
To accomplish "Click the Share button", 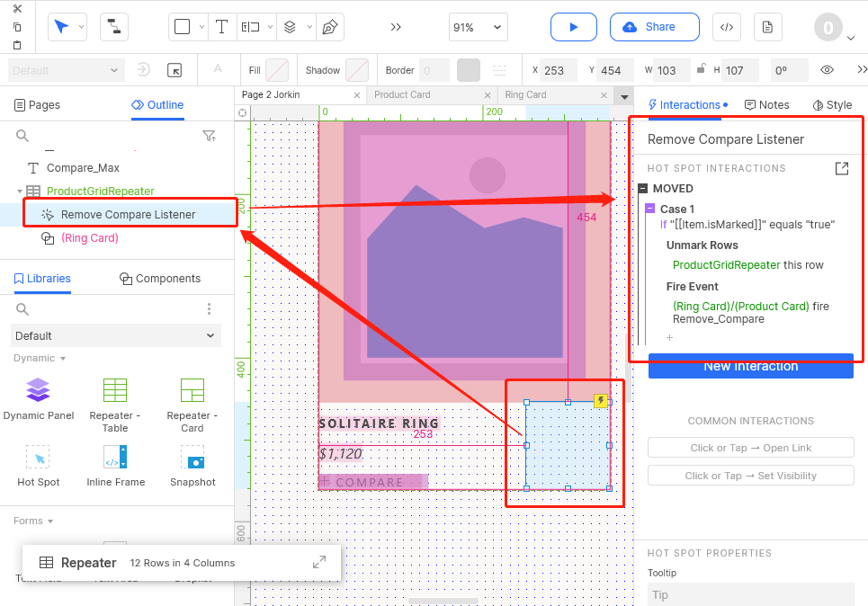I will point(654,27).
